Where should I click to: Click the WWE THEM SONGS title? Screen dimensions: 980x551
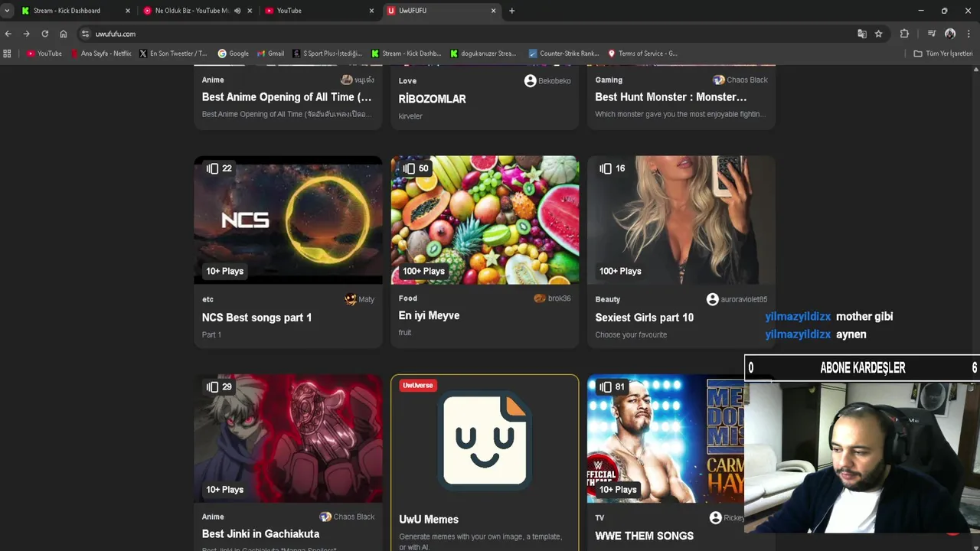click(x=644, y=536)
